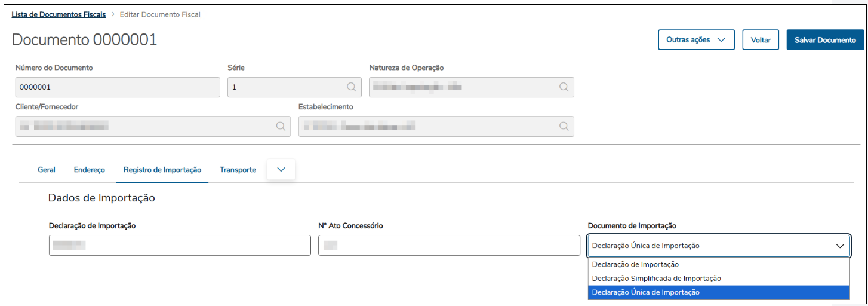868x306 pixels.
Task: Click the Natureza de Operação search icon
Action: point(564,87)
